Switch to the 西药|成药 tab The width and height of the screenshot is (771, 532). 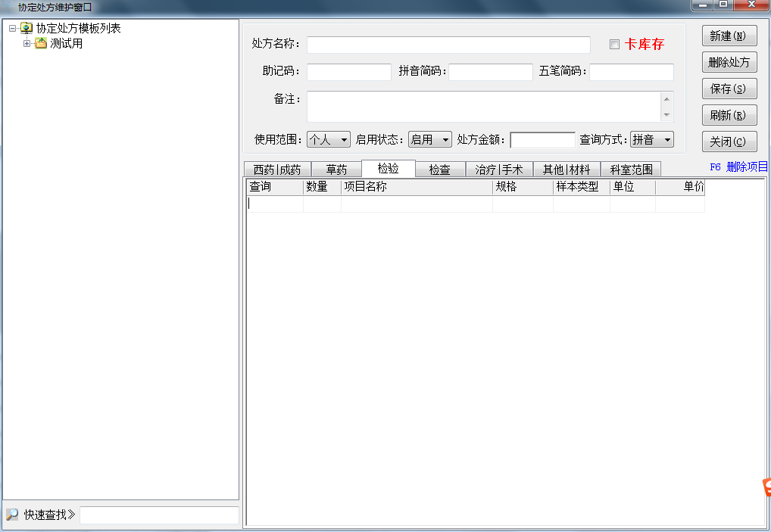point(277,170)
